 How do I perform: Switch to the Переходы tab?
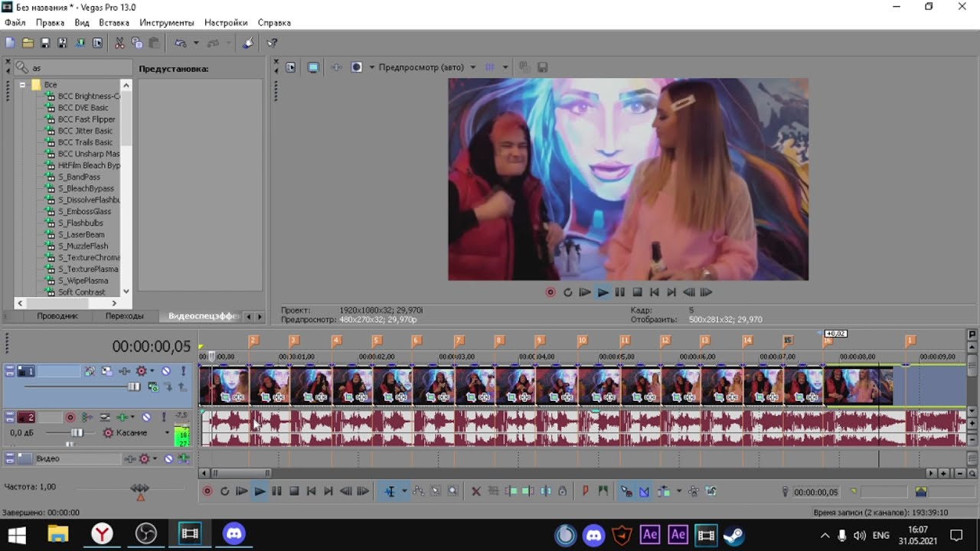click(x=124, y=316)
